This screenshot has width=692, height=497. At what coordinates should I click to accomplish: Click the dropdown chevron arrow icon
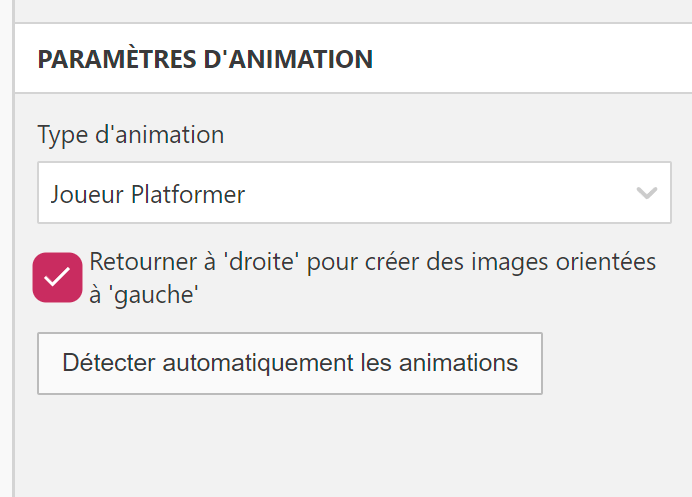[647, 193]
